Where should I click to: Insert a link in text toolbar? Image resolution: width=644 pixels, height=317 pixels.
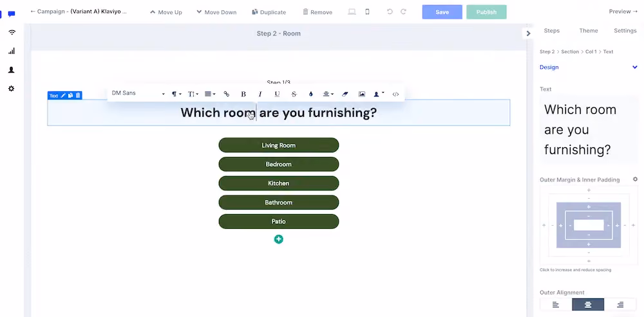(226, 94)
